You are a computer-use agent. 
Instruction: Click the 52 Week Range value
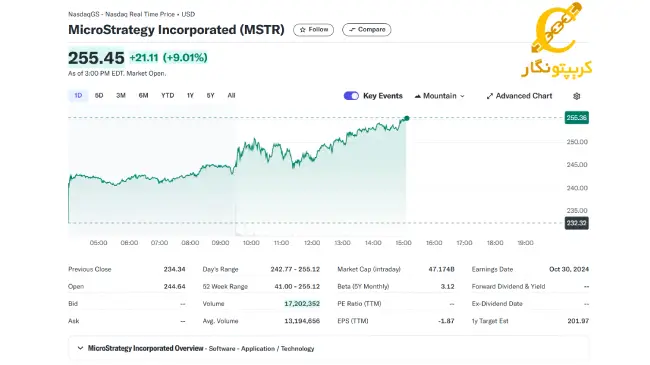click(297, 287)
